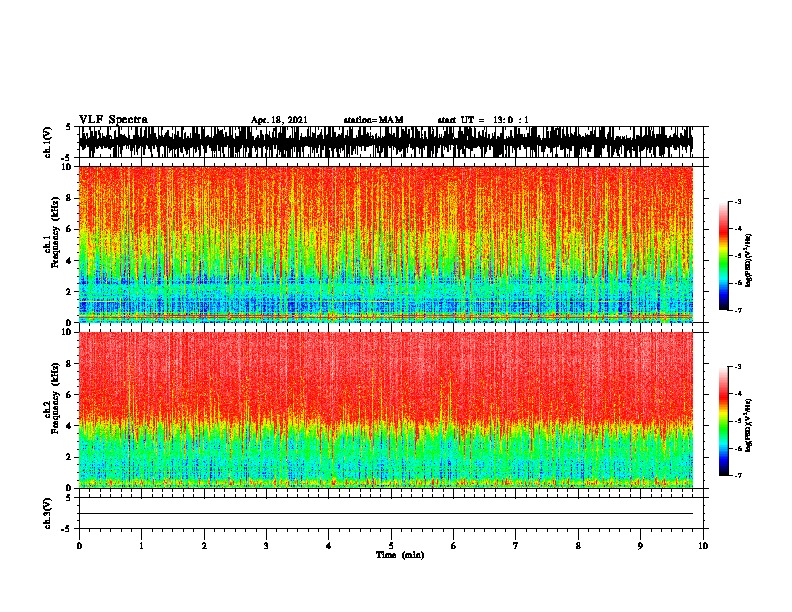Click the "-3" label on ch.1 colorbar
Image resolution: width=792 pixels, height=612 pixels.
[738, 201]
